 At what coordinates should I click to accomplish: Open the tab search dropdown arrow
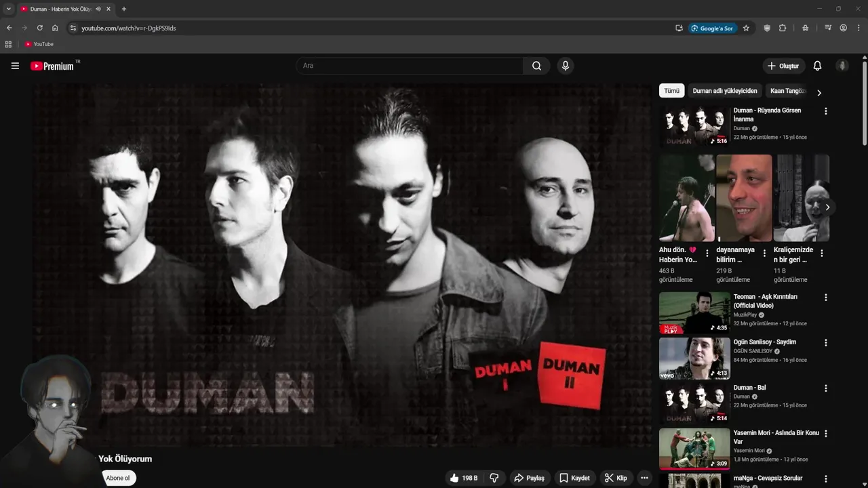pos(9,9)
